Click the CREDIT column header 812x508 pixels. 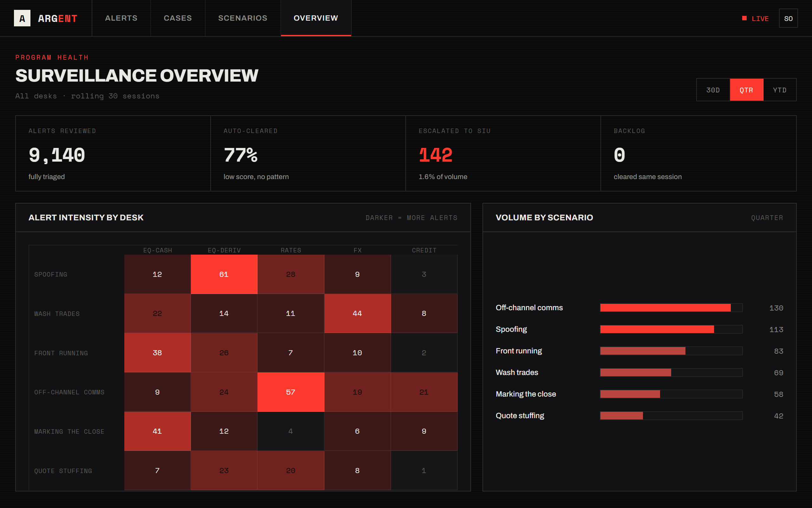coord(424,250)
